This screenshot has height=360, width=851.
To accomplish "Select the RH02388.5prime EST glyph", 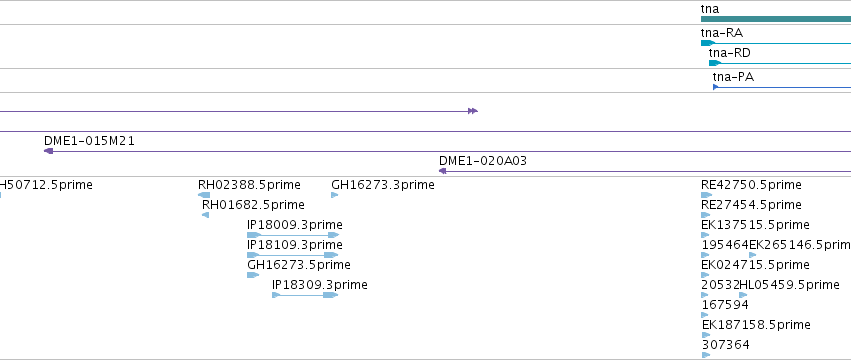I will (204, 195).
